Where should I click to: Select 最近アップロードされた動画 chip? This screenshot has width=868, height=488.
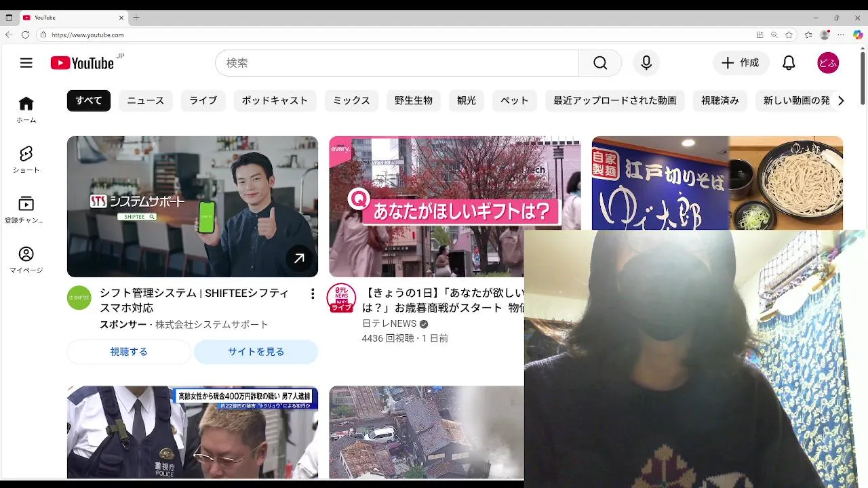[615, 100]
